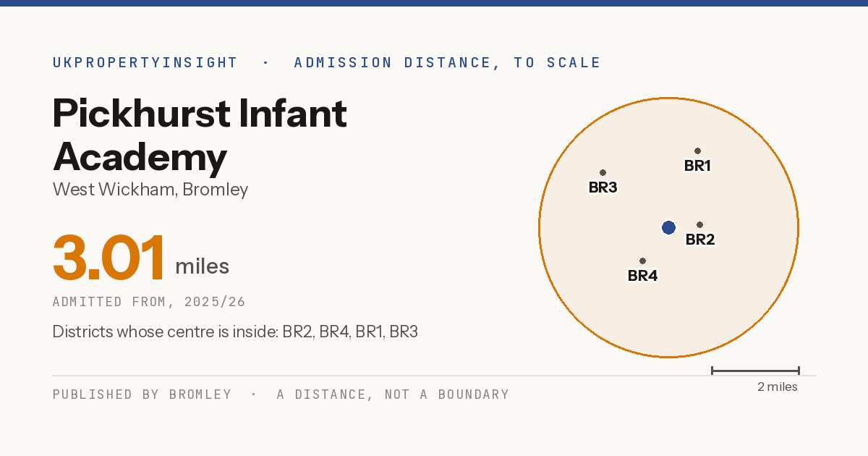Click the BR3 map label
This screenshot has height=456, width=868.
pos(603,187)
